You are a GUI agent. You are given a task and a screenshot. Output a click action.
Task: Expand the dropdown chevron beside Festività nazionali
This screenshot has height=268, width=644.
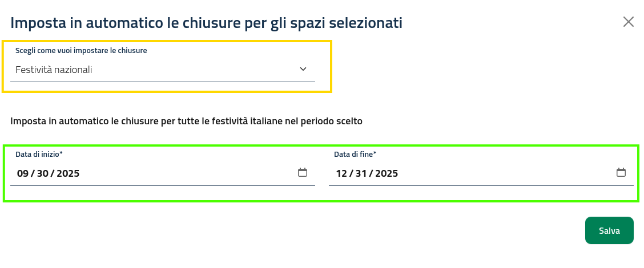[303, 69]
